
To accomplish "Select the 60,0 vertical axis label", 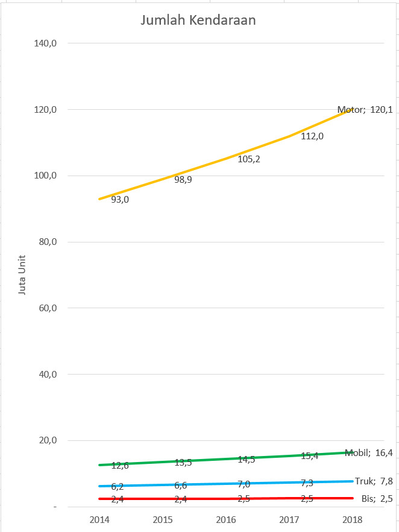I will pyautogui.click(x=48, y=308).
